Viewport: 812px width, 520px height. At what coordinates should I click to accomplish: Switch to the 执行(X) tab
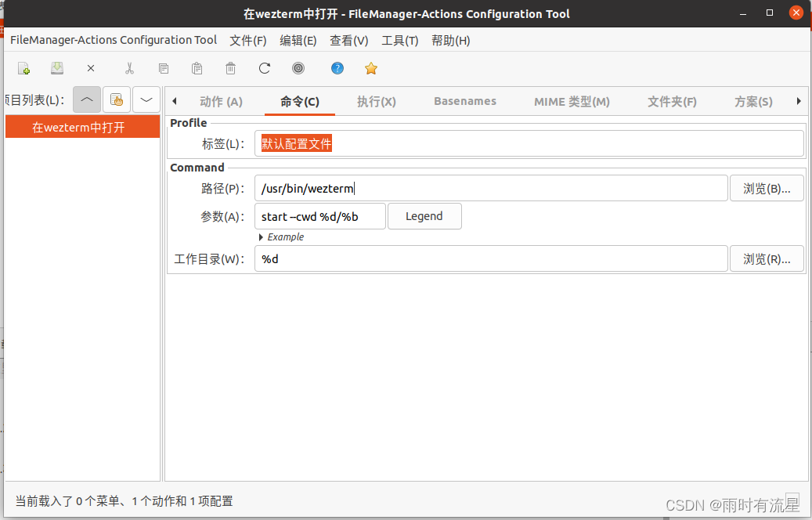[x=376, y=100]
